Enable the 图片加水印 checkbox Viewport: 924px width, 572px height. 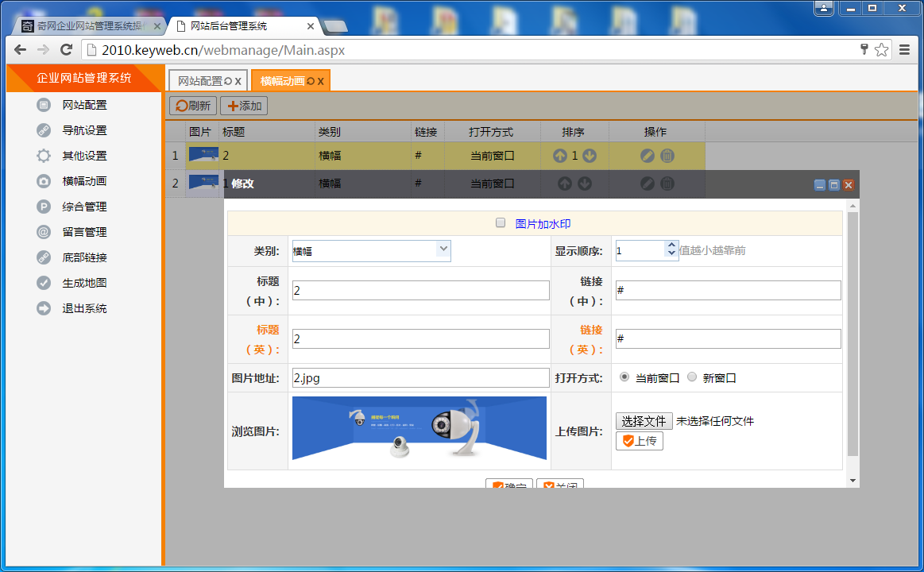pos(501,222)
